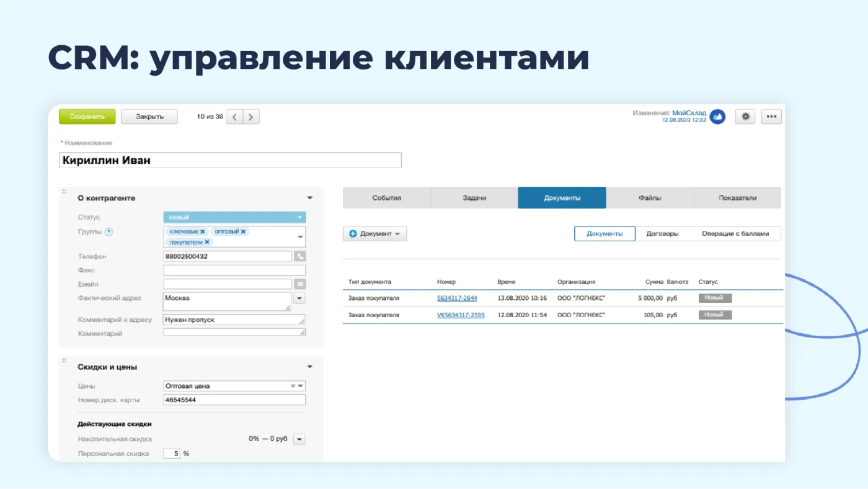Switch to the Задачи tab
Screen dimensions: 868x489
click(x=474, y=198)
